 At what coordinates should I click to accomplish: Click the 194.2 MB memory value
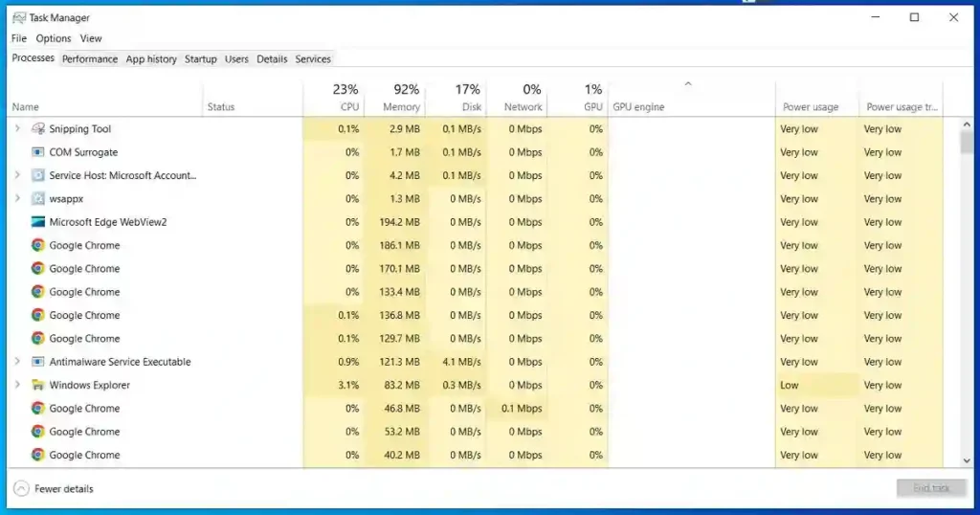[x=399, y=222]
